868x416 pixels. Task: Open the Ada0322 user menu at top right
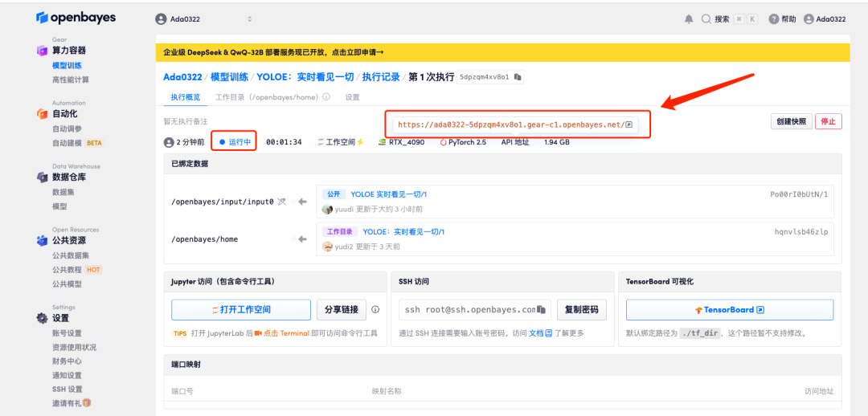coord(825,18)
